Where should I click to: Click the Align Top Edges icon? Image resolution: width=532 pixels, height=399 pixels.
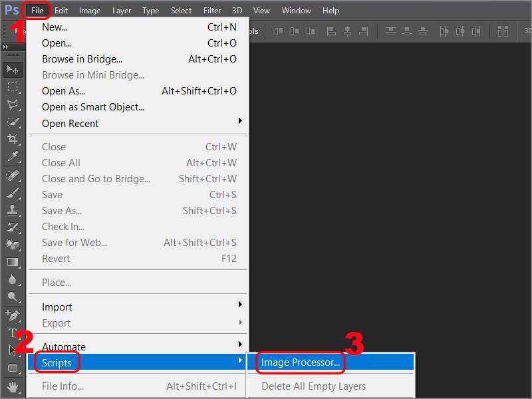(x=279, y=31)
